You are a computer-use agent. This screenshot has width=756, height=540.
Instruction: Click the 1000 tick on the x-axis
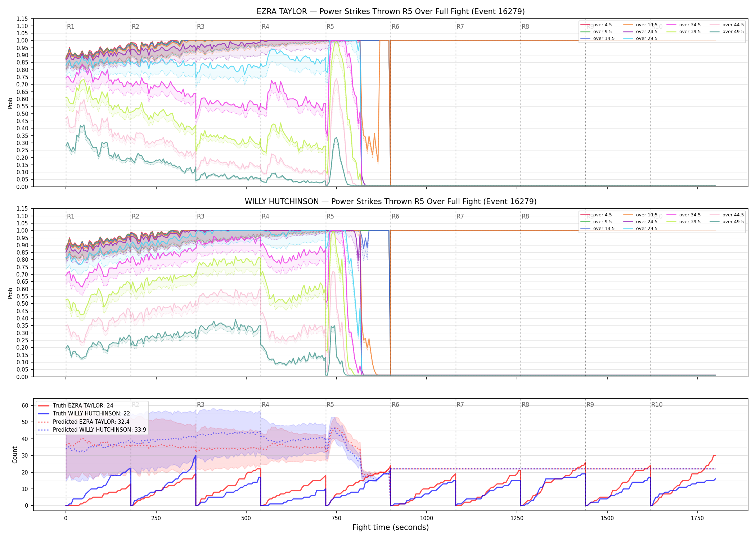point(427,518)
